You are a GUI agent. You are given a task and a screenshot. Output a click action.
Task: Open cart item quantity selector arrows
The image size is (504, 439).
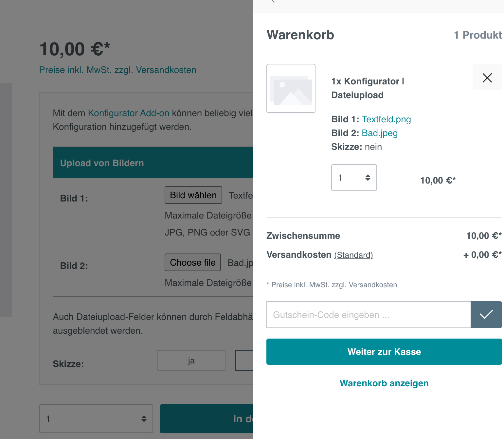368,178
